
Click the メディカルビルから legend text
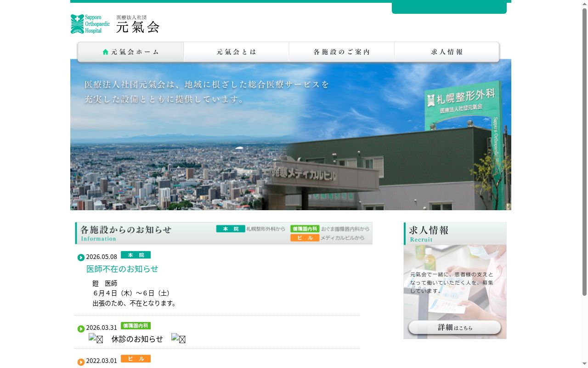(x=342, y=238)
